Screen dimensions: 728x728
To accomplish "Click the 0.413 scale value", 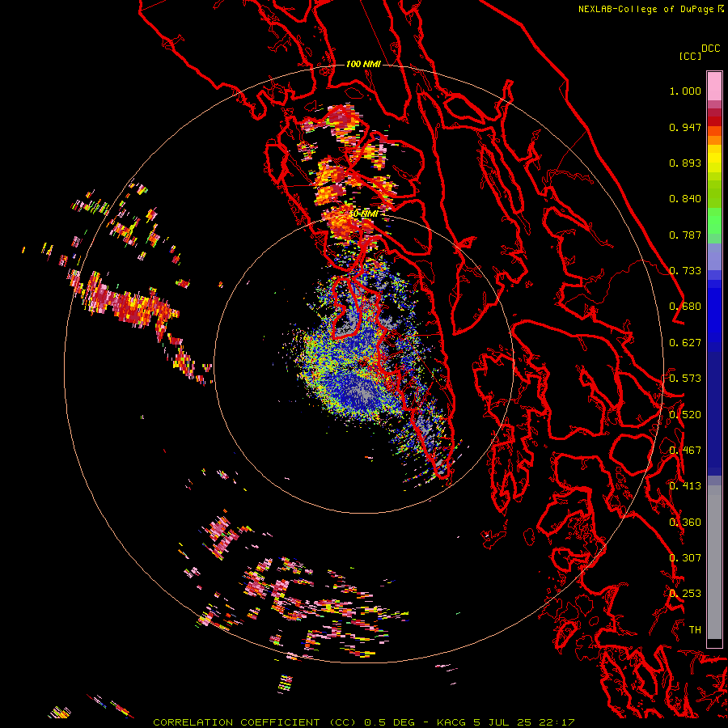I will coord(685,486).
